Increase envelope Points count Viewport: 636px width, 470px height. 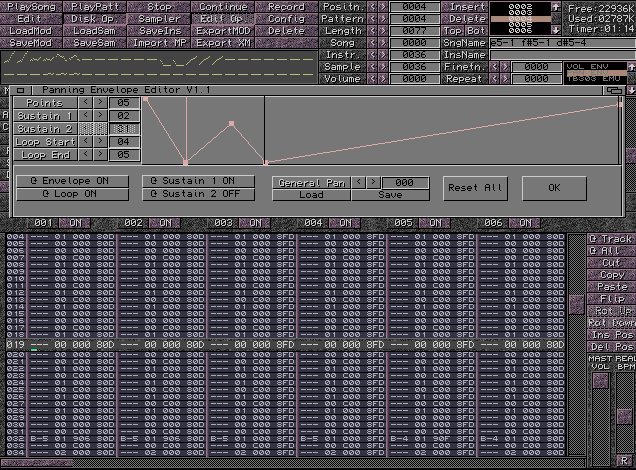point(100,103)
